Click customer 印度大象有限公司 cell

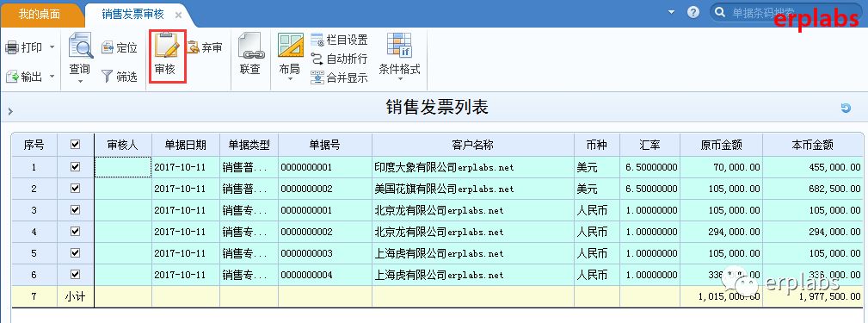click(473, 167)
